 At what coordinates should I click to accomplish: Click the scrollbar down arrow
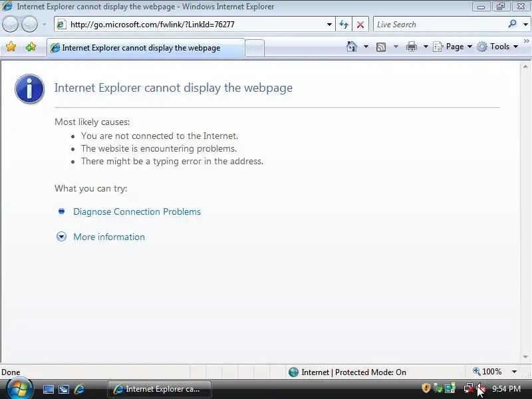[x=525, y=357]
